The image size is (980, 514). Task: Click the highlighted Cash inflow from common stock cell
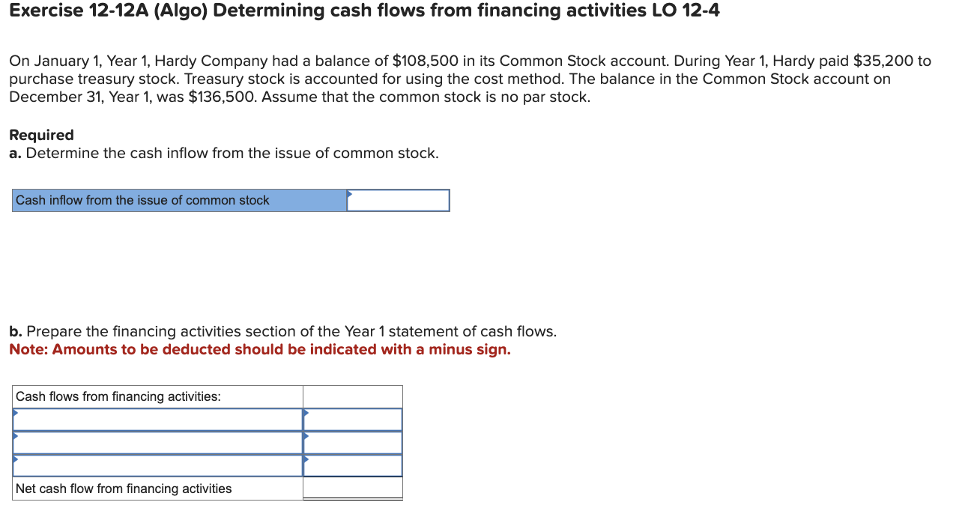[x=180, y=200]
